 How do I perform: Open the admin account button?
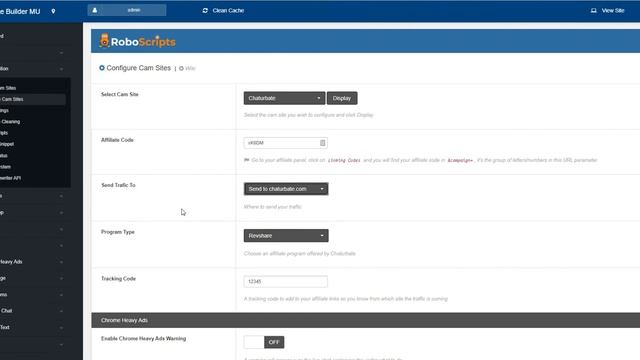coord(127,10)
